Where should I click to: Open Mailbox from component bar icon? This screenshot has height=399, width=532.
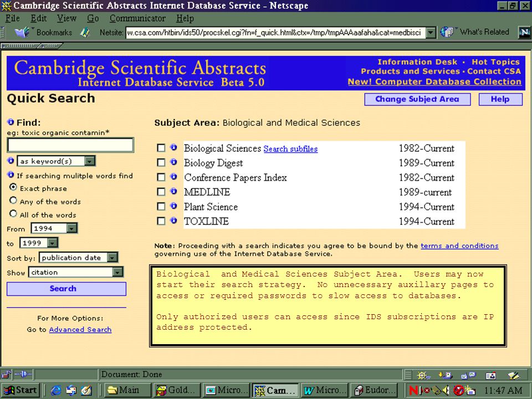[446, 375]
